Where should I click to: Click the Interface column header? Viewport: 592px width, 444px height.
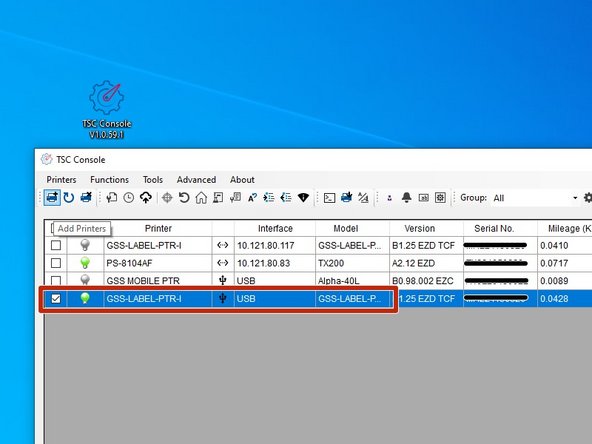[x=275, y=228]
